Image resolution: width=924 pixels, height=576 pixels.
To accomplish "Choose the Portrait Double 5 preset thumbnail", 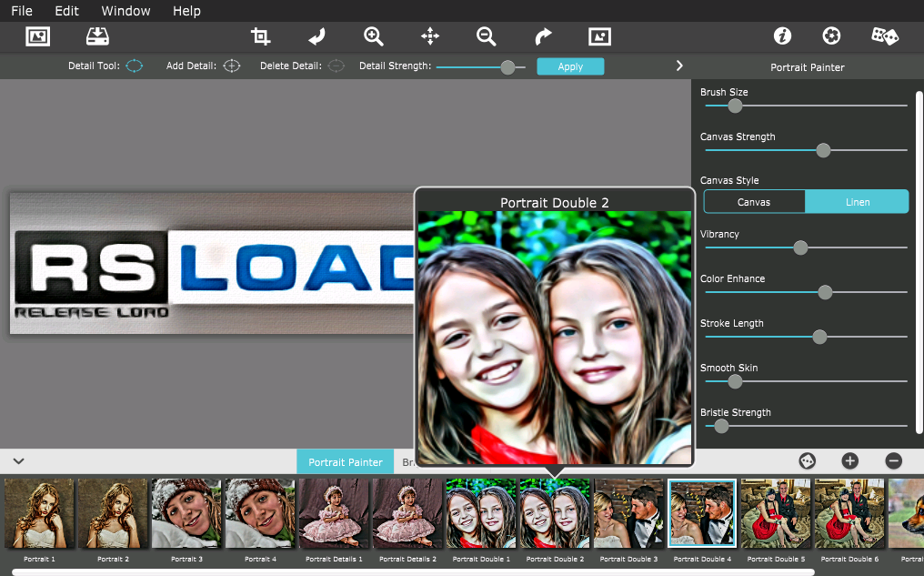I will 776,514.
